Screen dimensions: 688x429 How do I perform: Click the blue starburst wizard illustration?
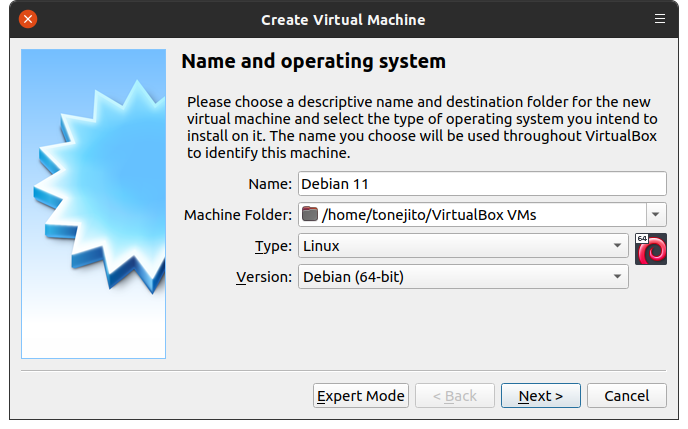point(93,203)
